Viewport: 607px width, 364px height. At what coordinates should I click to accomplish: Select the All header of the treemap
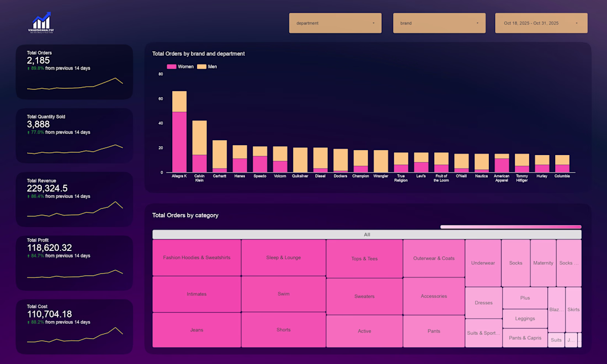pos(366,234)
